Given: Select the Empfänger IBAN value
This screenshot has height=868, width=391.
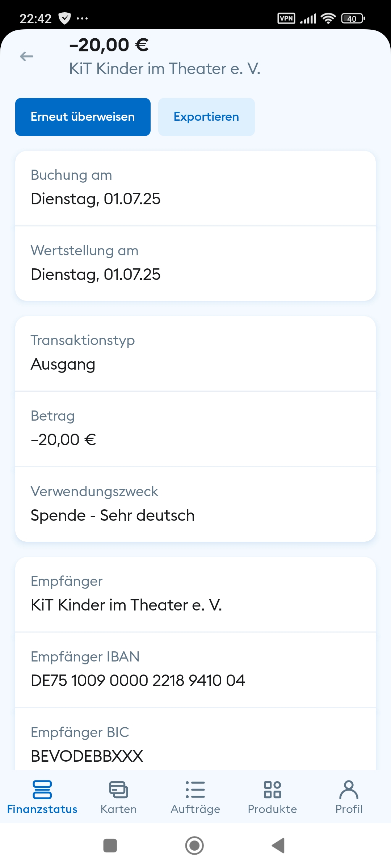Looking at the screenshot, I should (138, 681).
